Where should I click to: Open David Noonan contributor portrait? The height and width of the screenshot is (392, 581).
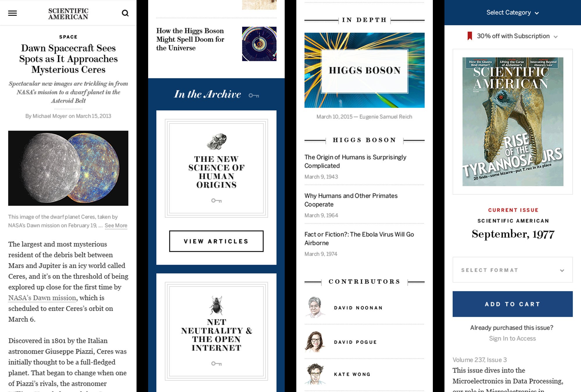[x=315, y=308]
